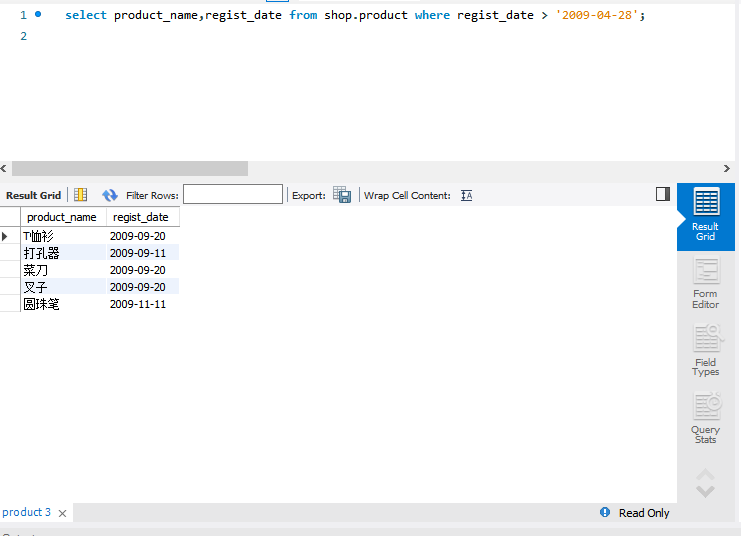Export recordset to external file
The width and height of the screenshot is (741, 536).
[x=342, y=195]
